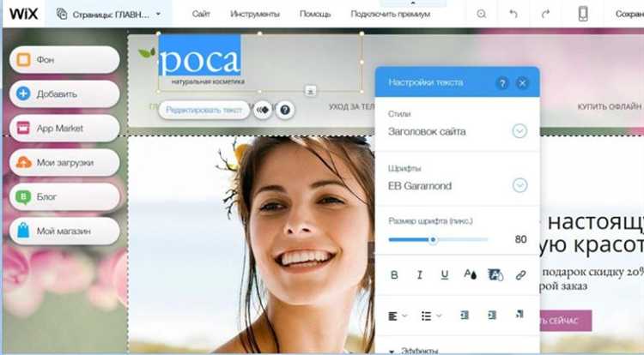The height and width of the screenshot is (355, 644).
Task: Click the redo arrow in top bar
Action: 545,14
